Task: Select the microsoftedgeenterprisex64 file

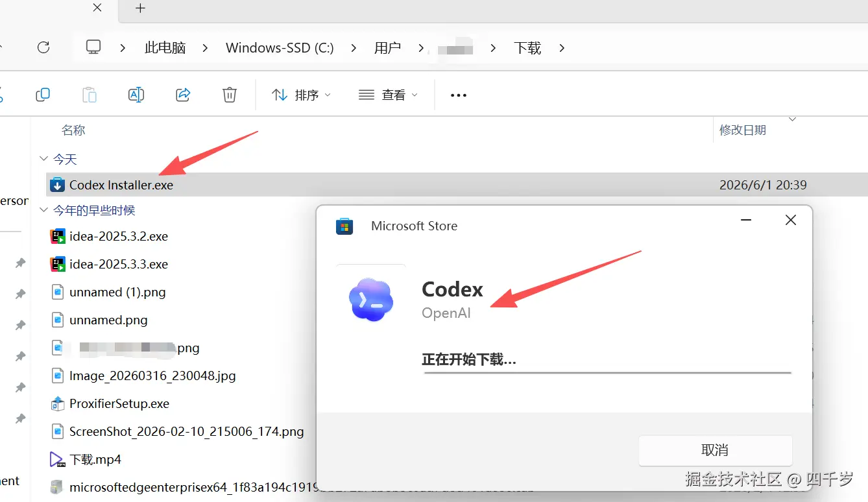Action: (192, 487)
